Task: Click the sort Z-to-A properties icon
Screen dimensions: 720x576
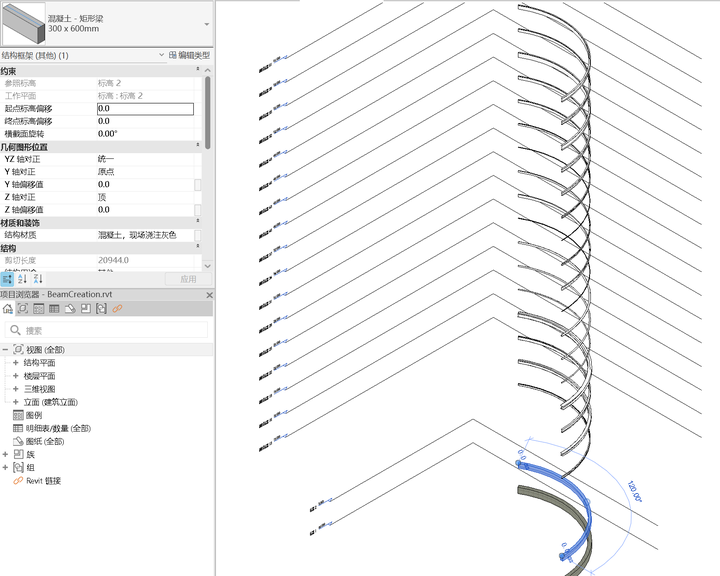Action: pos(38,279)
